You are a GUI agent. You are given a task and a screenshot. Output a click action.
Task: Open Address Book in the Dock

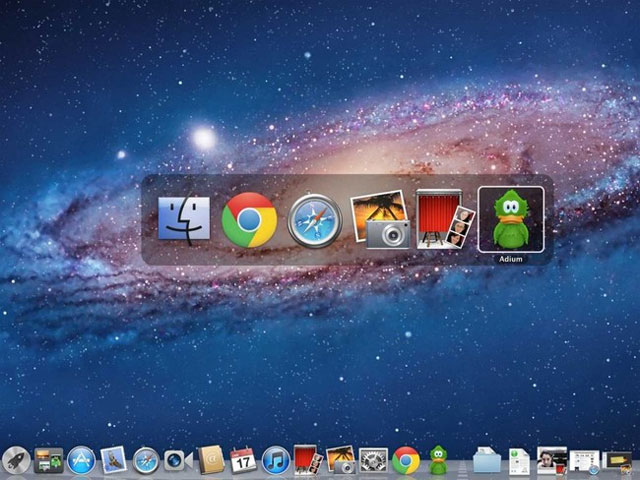coord(210,460)
